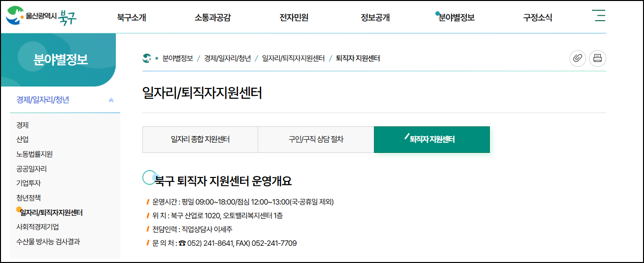Screen dimensions: 644x263
Task: Click the 북구 퇴직자 지원센터 운영개요 heading
Action: tap(223, 181)
